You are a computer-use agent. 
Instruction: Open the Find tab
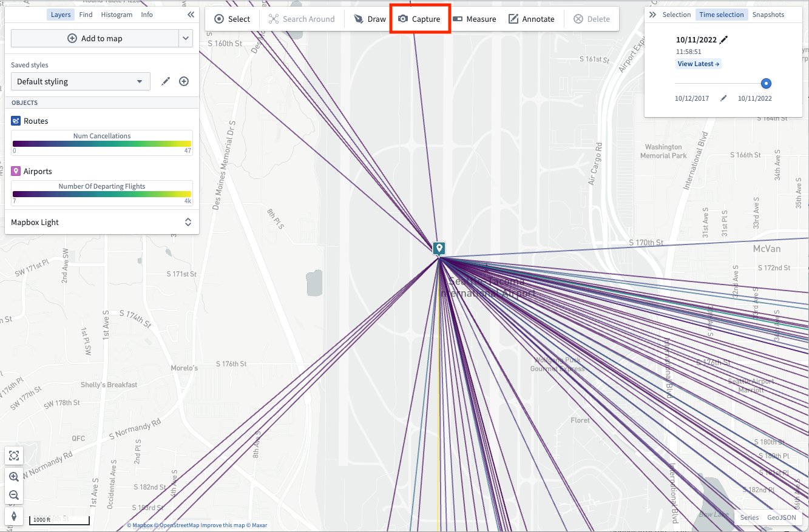86,15
